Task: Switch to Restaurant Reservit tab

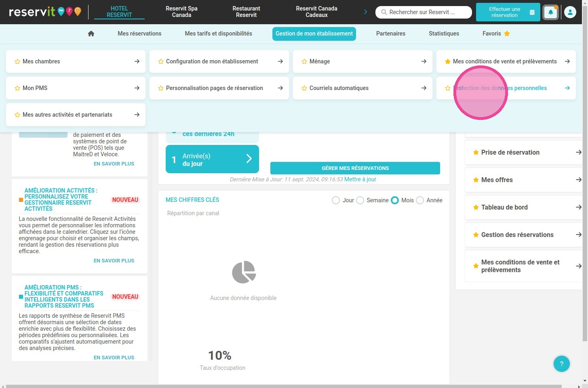Action: pyautogui.click(x=246, y=12)
